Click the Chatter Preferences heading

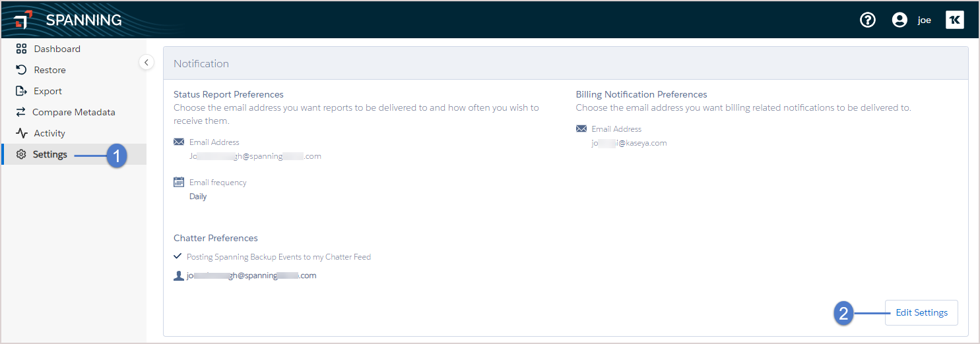[x=216, y=238]
